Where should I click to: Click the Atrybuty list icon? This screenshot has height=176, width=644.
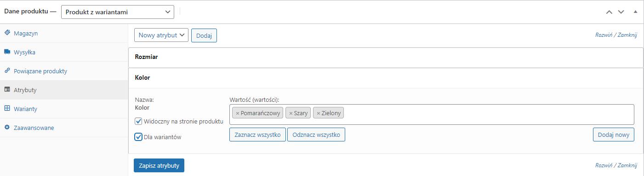7,90
